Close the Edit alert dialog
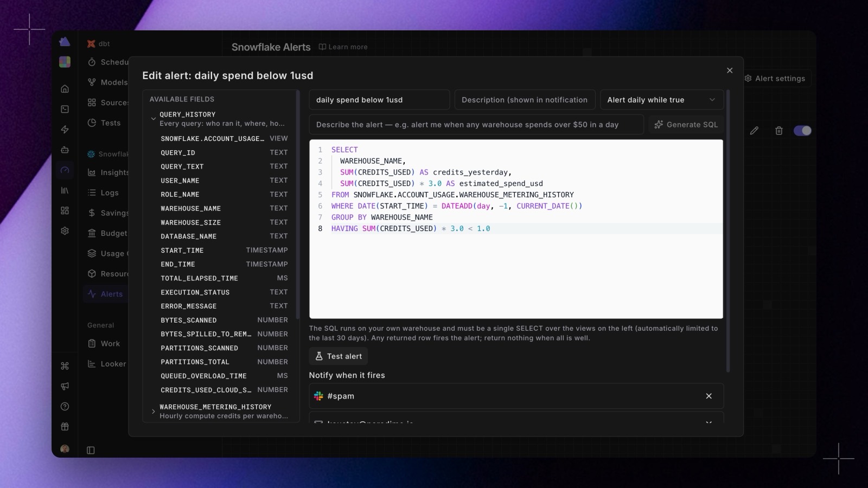This screenshot has width=868, height=488. click(730, 70)
